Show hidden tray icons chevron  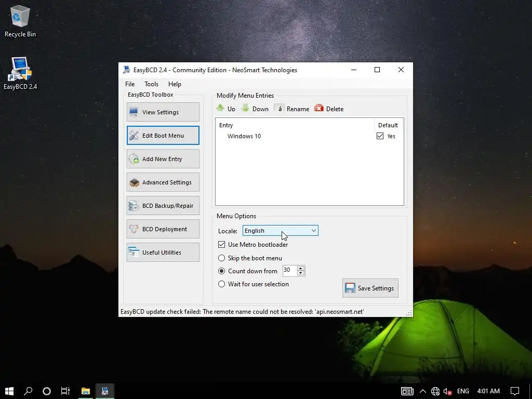pyautogui.click(x=423, y=391)
